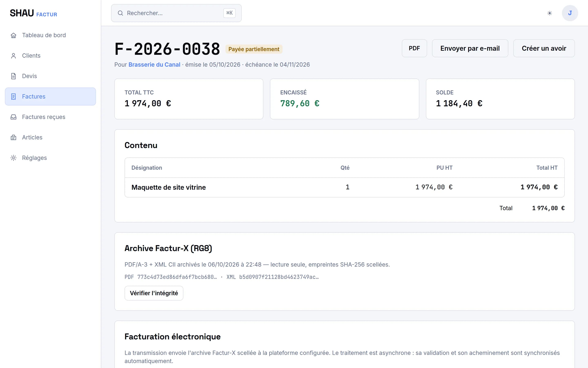Screen dimensions: 588x368
Task: Click the Solde amount 1 184,40 €
Action: (x=459, y=103)
